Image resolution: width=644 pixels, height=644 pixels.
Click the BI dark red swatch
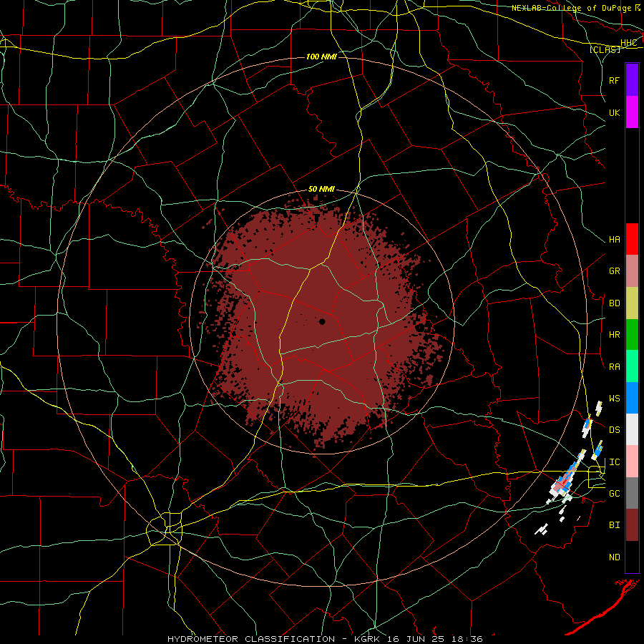(632, 525)
